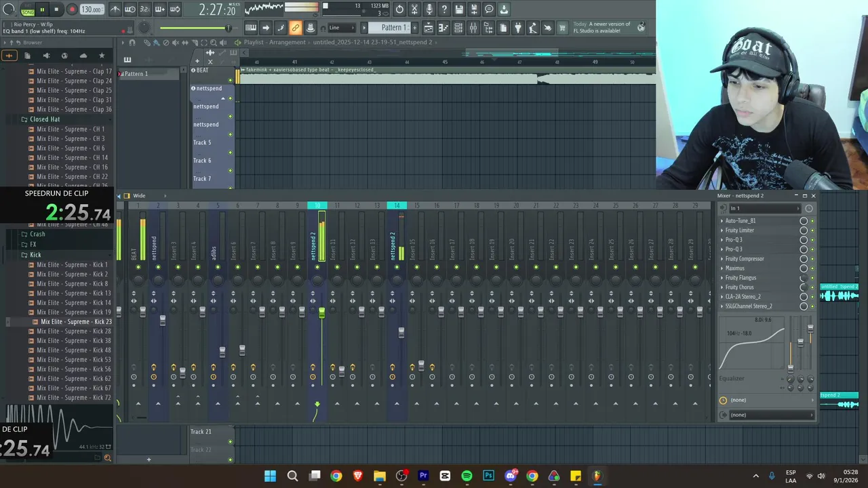This screenshot has height=488, width=868.
Task: Toggle the link/multilink controllers icon
Action: 296,28
